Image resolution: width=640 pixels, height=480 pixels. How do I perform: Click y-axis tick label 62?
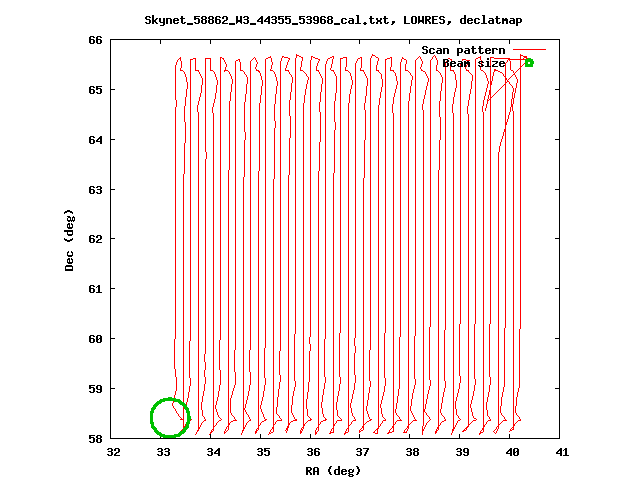click(95, 239)
